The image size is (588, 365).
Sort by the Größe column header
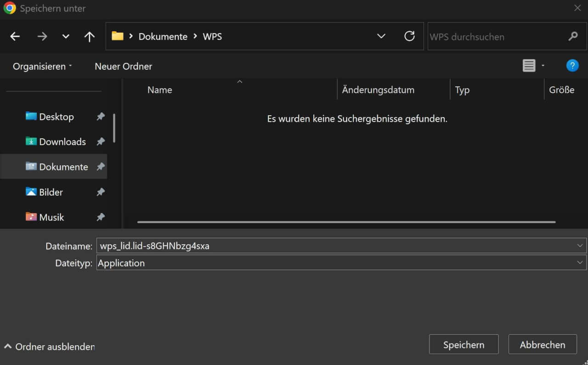pos(562,90)
